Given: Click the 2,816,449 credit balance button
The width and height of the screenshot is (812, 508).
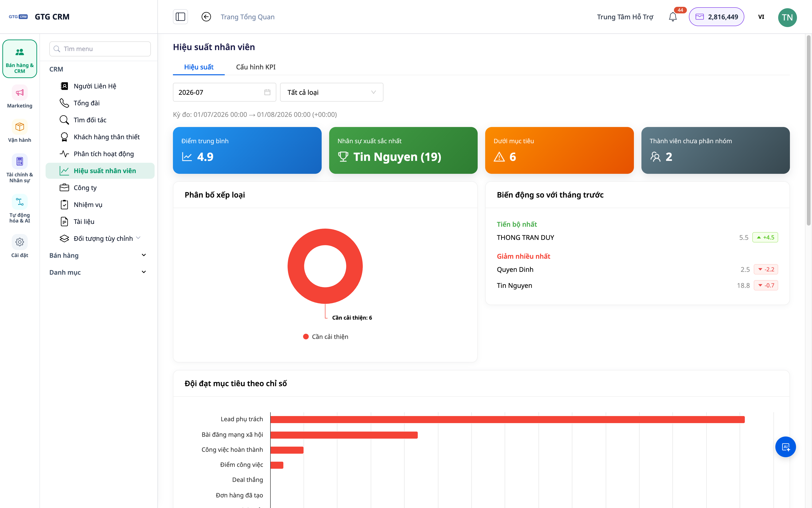Looking at the screenshot, I should 716,17.
